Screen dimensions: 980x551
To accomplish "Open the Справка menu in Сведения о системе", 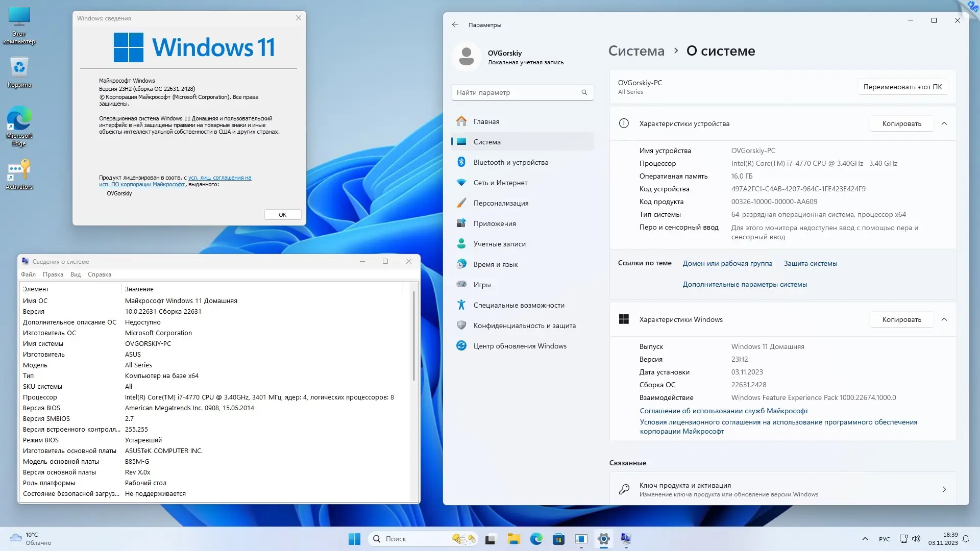I will (99, 274).
